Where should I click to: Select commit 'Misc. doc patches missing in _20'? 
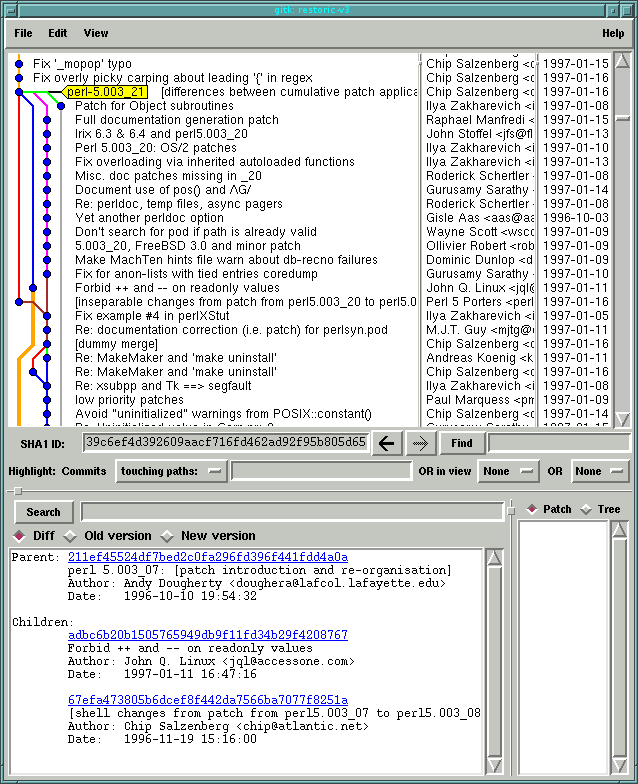[x=168, y=176]
